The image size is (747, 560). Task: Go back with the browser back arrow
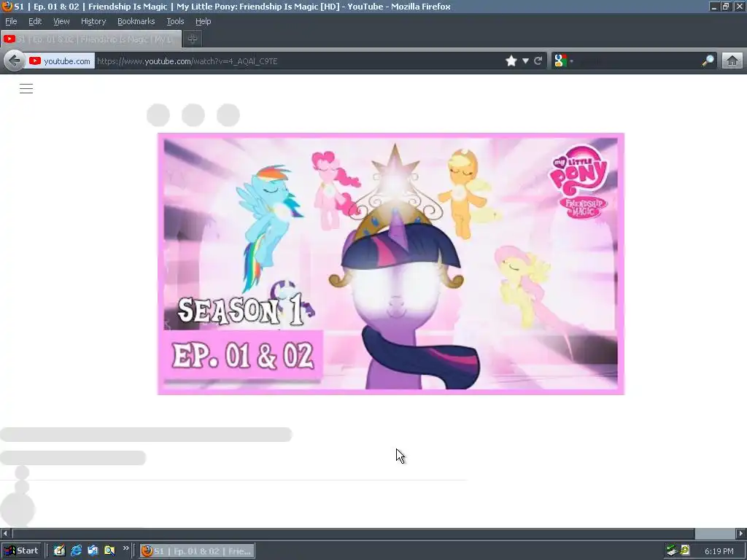[15, 61]
